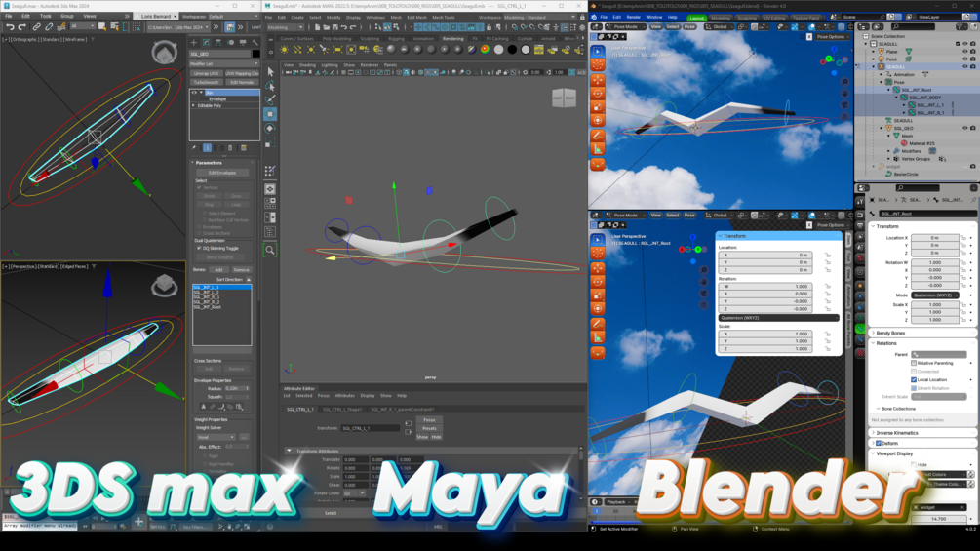This screenshot has width=980, height=551.
Task: Click the Focus button in Maya Attribute Editor
Action: [429, 419]
